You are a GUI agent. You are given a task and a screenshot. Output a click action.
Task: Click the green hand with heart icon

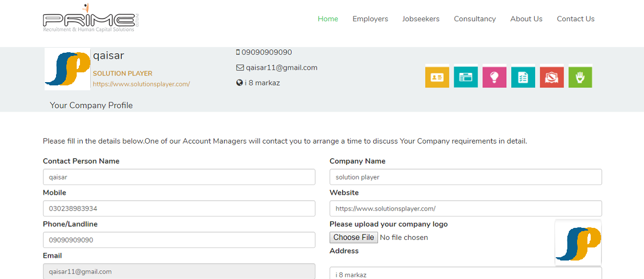(x=580, y=77)
